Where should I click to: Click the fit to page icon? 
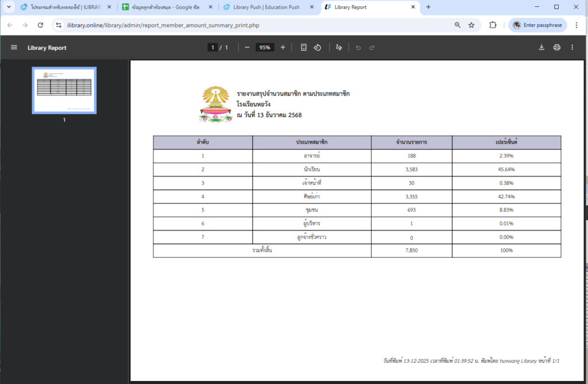[304, 48]
